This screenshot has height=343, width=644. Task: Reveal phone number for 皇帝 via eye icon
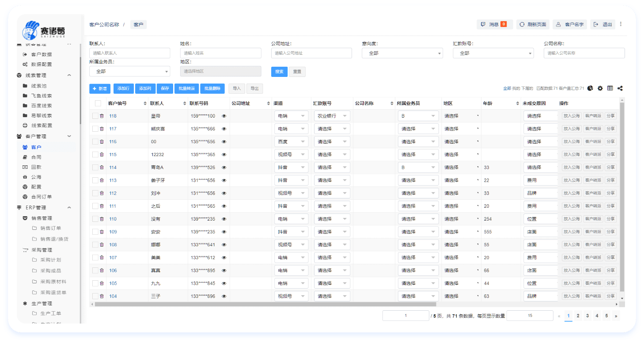(x=224, y=116)
